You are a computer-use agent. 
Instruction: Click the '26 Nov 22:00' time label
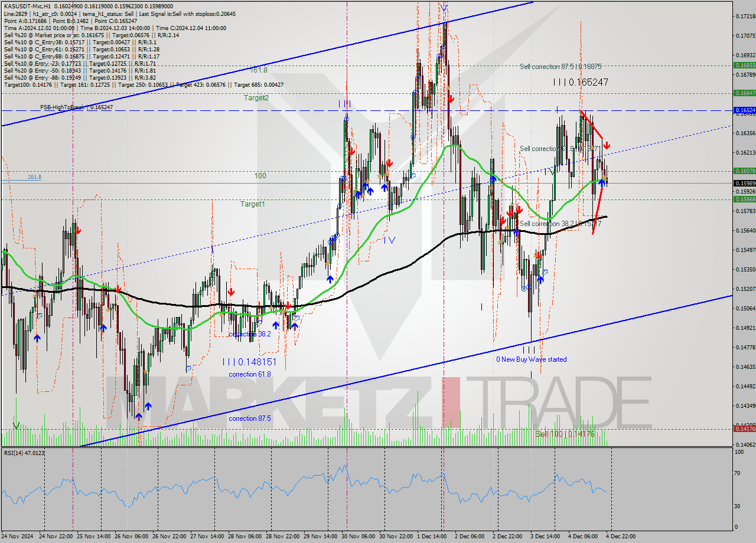coord(171,537)
